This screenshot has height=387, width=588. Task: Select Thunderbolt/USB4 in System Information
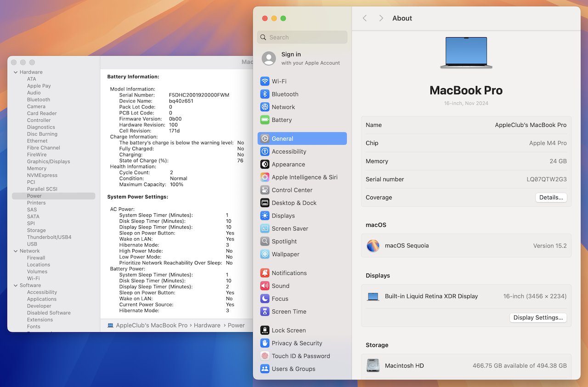[x=49, y=237]
